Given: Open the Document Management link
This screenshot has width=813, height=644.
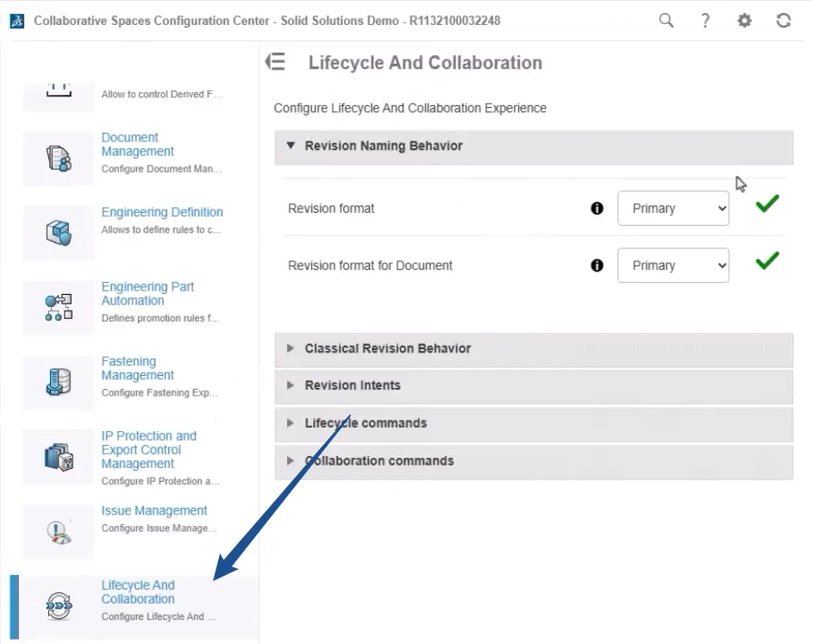Looking at the screenshot, I should coord(137,145).
